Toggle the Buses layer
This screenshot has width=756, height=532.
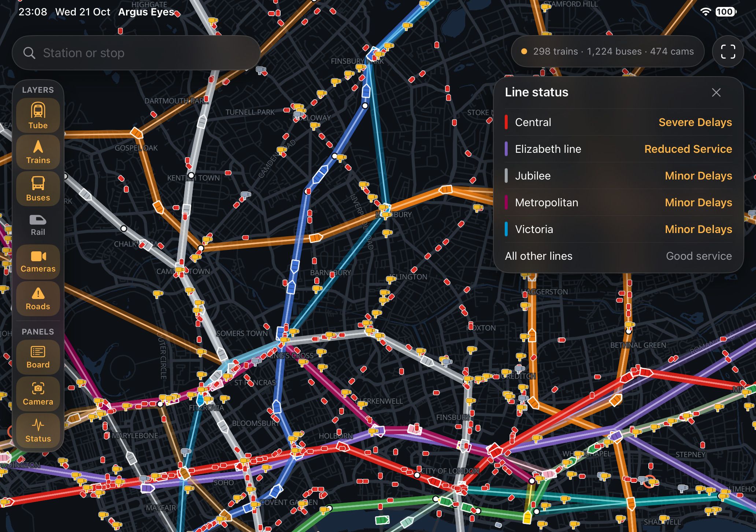pyautogui.click(x=38, y=189)
